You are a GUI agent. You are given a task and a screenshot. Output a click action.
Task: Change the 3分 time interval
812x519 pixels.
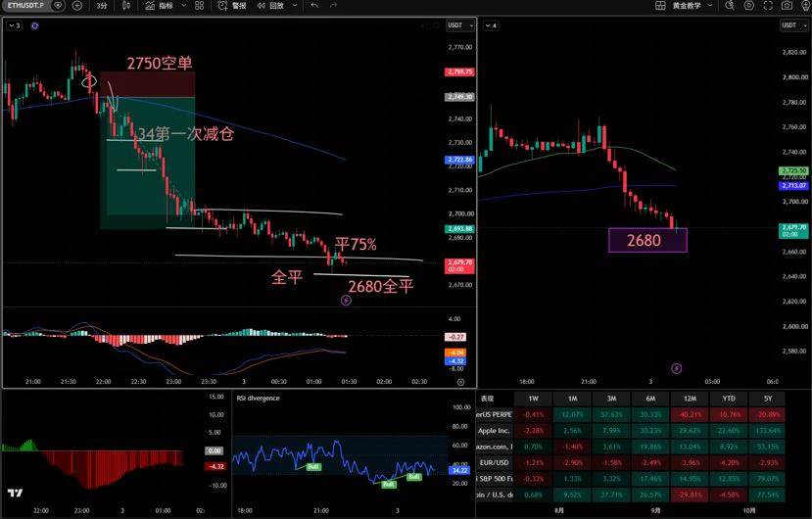click(102, 6)
